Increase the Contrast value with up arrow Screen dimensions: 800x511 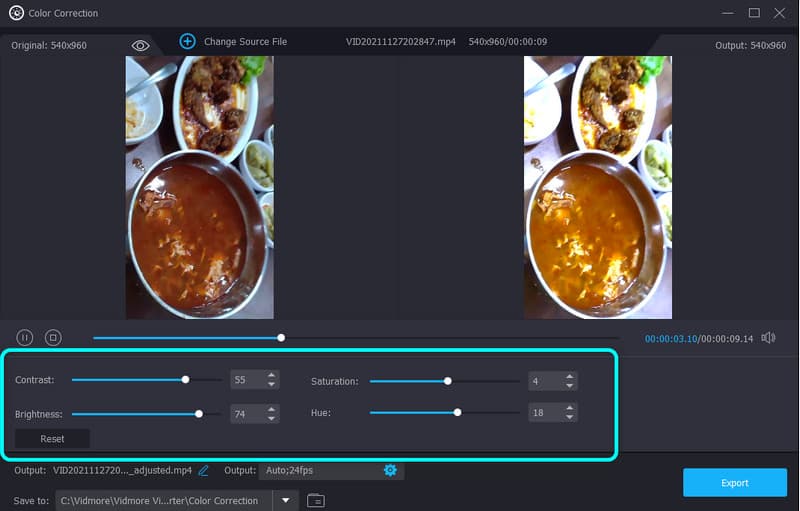pos(271,376)
